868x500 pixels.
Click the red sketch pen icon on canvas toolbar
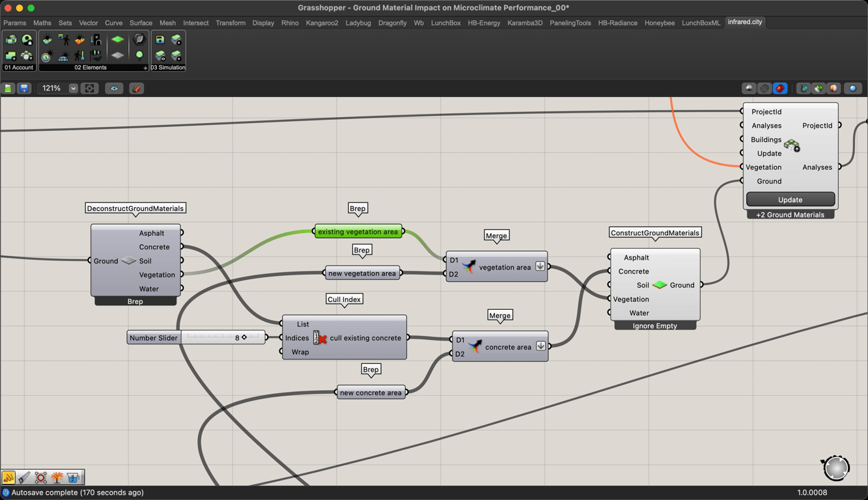tap(137, 88)
